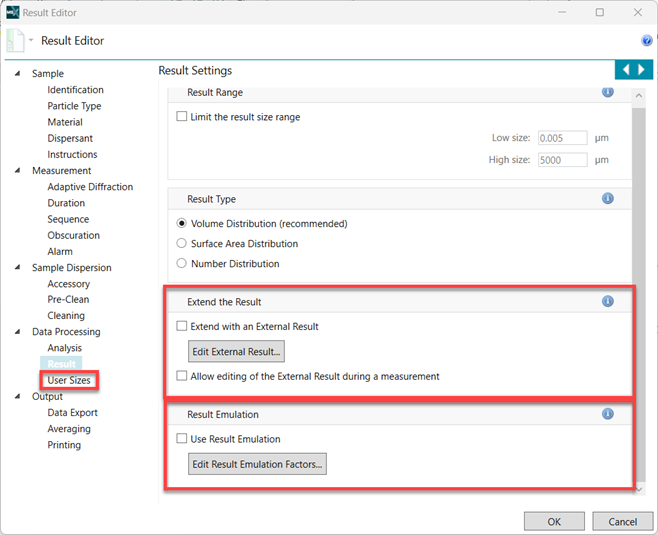Click the Measurement group label
This screenshot has width=658, height=535.
(x=62, y=170)
